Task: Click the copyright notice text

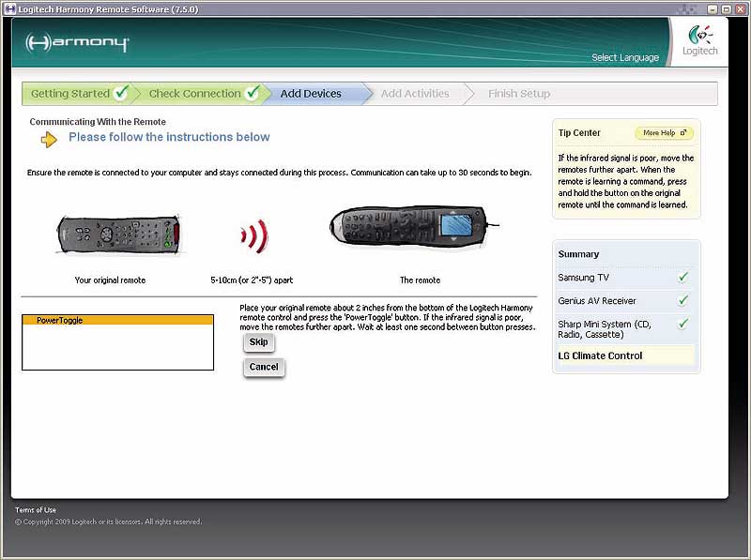Action: 108,522
